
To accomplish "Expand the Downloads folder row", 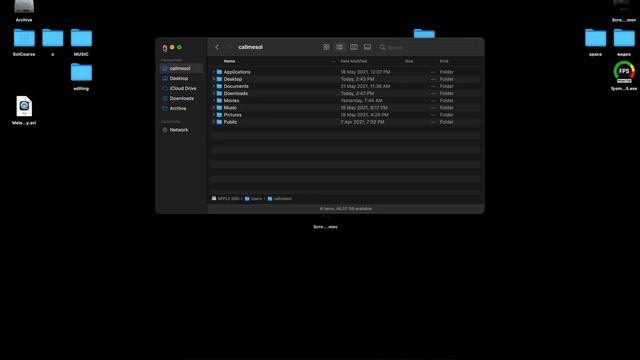I will (x=214, y=93).
